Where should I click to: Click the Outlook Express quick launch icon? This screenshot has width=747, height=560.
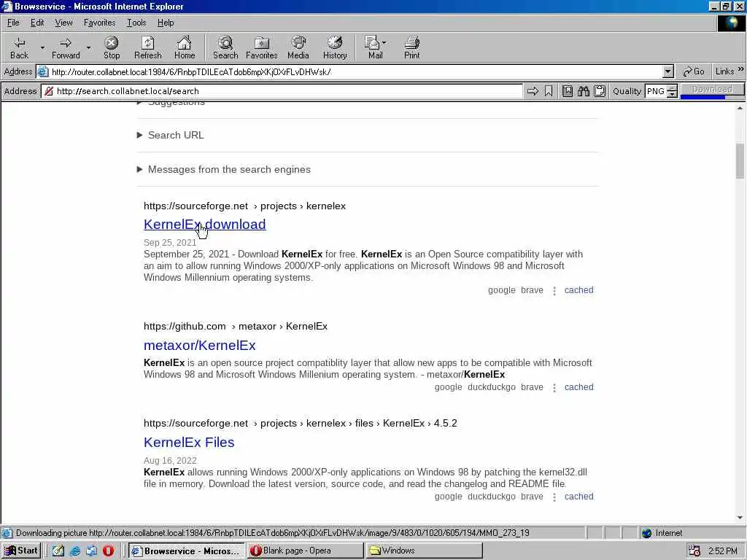pyautogui.click(x=91, y=551)
